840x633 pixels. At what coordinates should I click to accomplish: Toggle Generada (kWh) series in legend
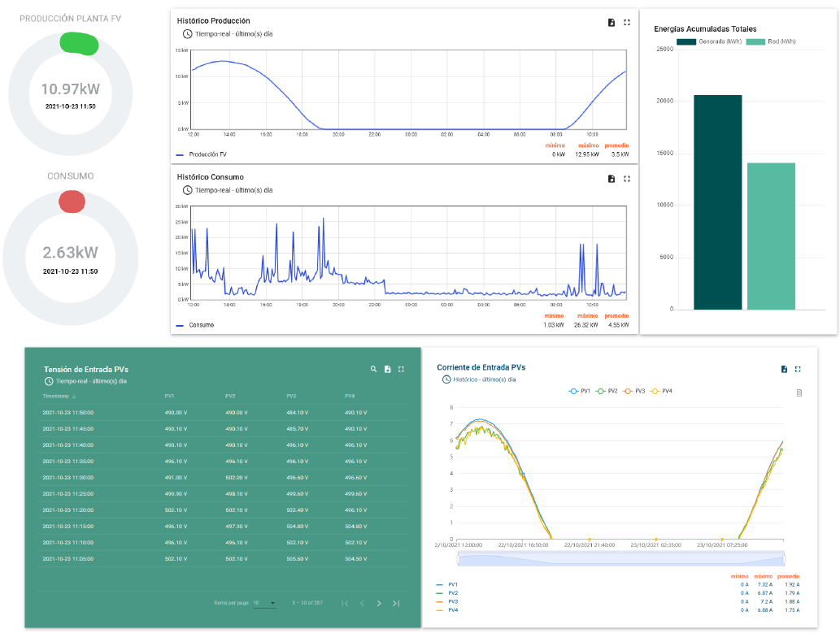coord(706,41)
